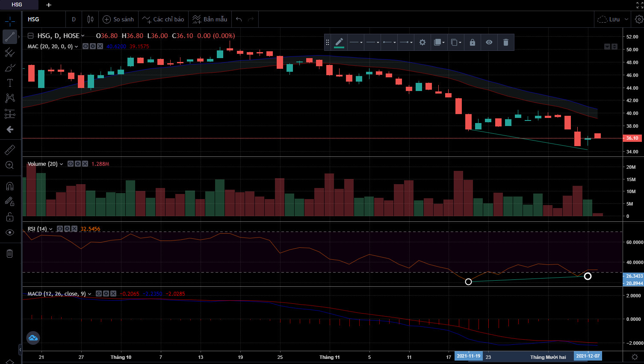Expand the RSI (14) chevron
The height and width of the screenshot is (364, 644).
[51, 229]
